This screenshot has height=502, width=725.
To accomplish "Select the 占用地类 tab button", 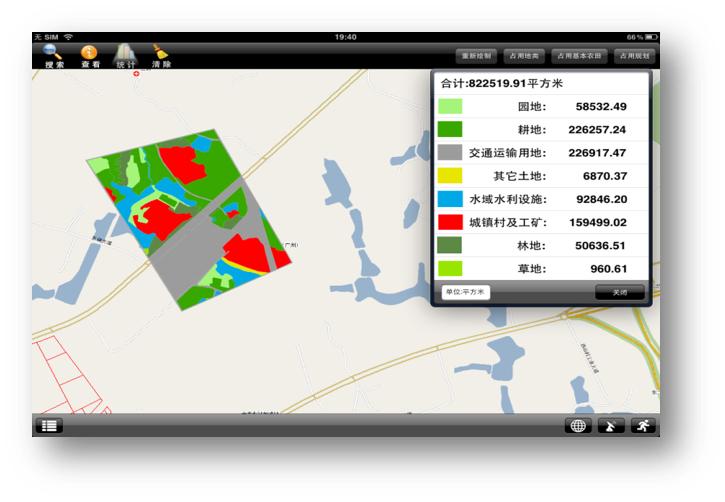I will (524, 56).
